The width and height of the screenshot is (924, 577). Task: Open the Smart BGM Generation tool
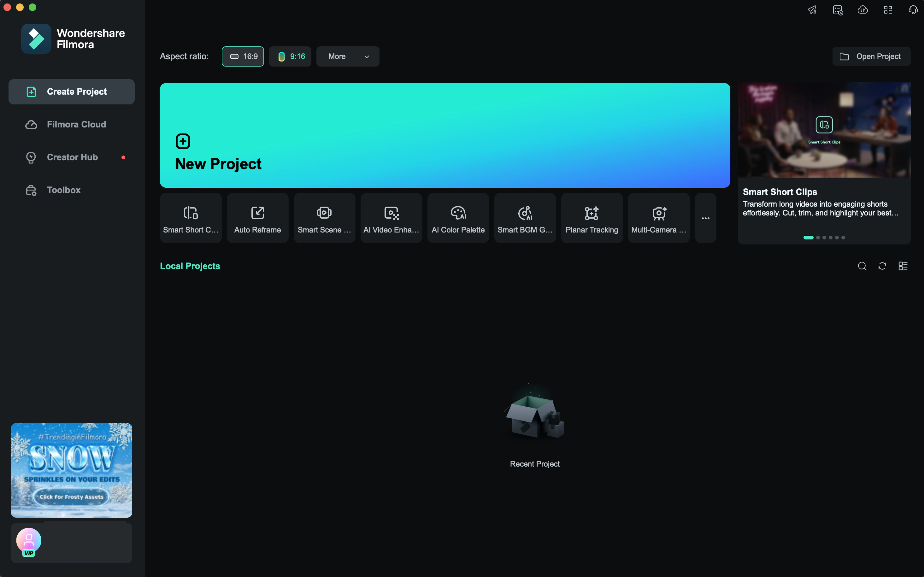tap(525, 218)
